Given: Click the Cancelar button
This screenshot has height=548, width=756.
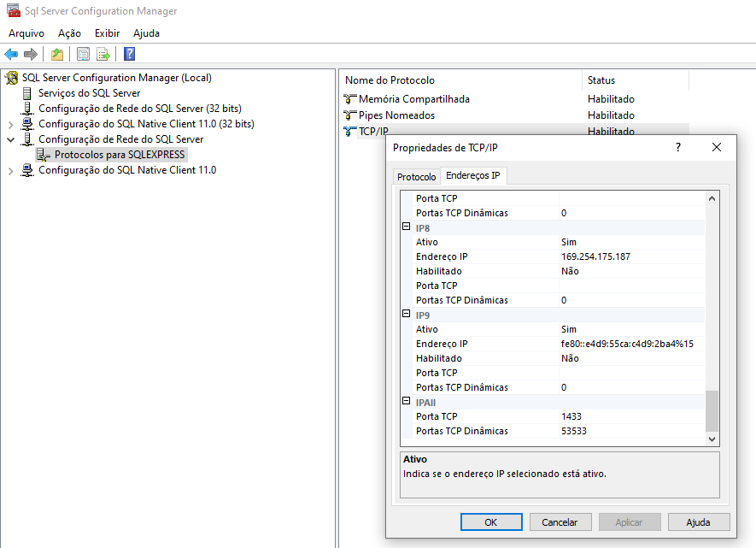Looking at the screenshot, I should [560, 522].
